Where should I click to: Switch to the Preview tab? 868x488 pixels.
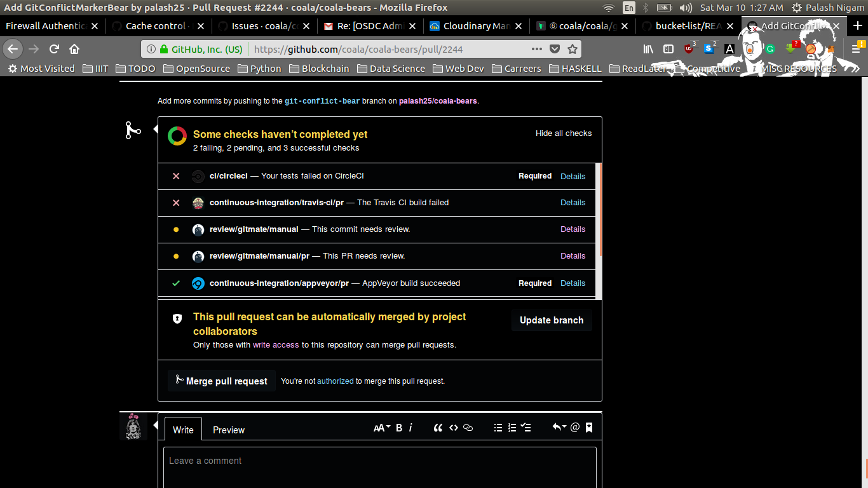click(x=228, y=430)
